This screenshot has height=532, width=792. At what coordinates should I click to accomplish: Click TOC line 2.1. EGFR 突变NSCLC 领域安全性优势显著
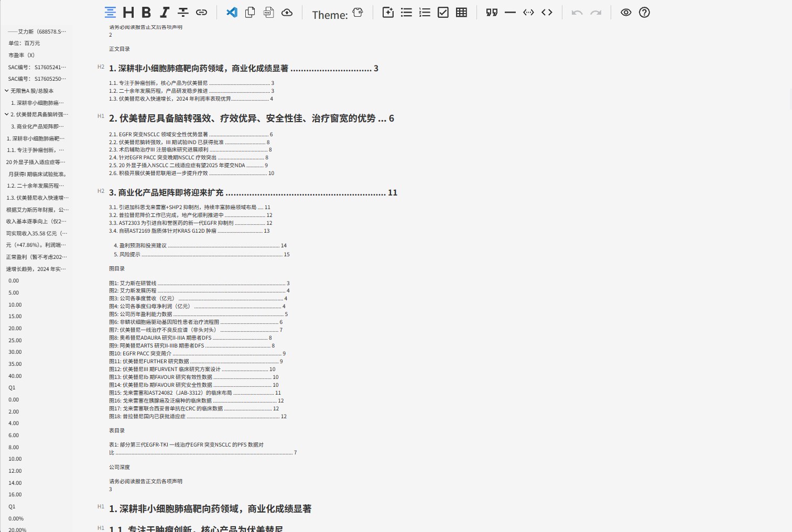pyautogui.click(x=191, y=134)
